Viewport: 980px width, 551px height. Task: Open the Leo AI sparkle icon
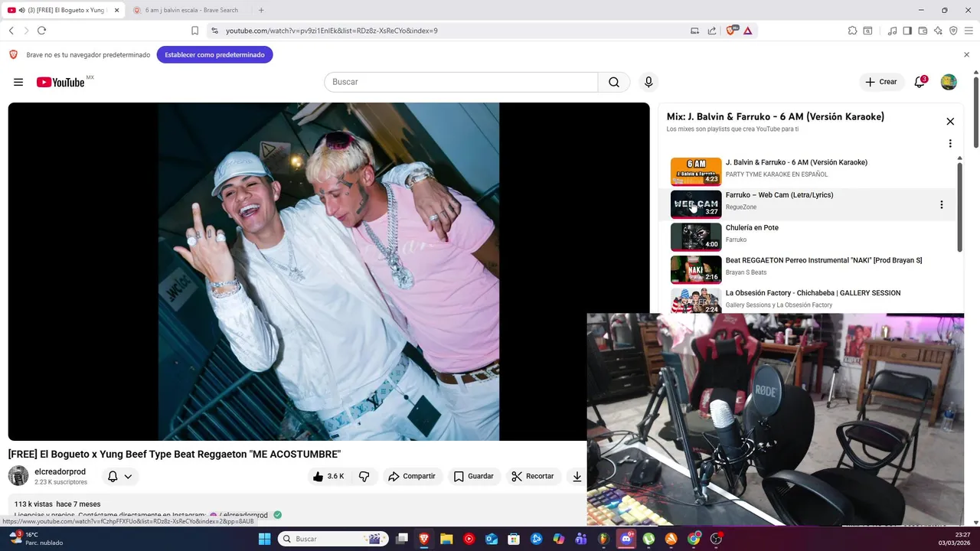pyautogui.click(x=938, y=31)
